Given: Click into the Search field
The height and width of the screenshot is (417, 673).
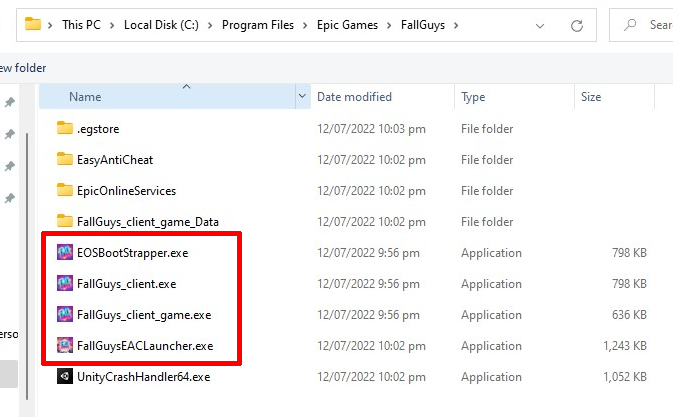Looking at the screenshot, I should [x=641, y=25].
